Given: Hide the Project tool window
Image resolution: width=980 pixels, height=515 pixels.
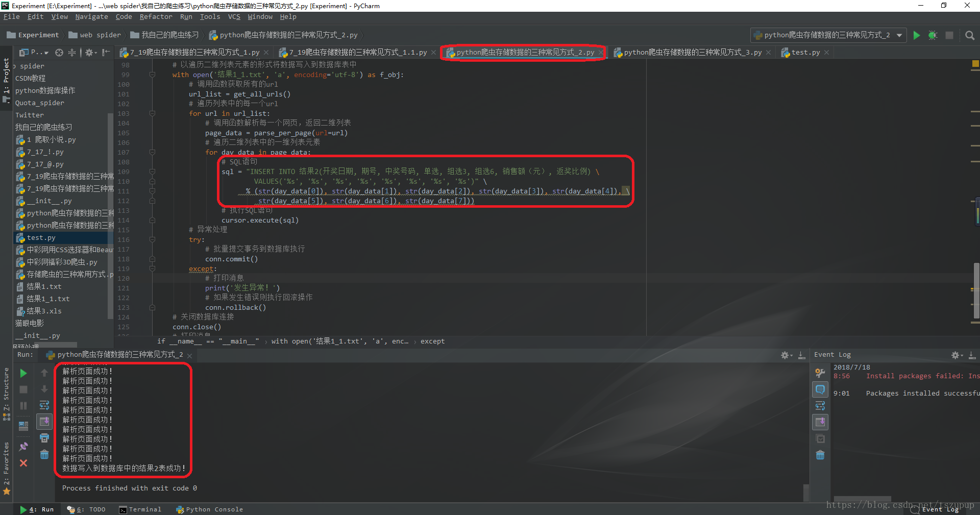Looking at the screenshot, I should click(106, 53).
